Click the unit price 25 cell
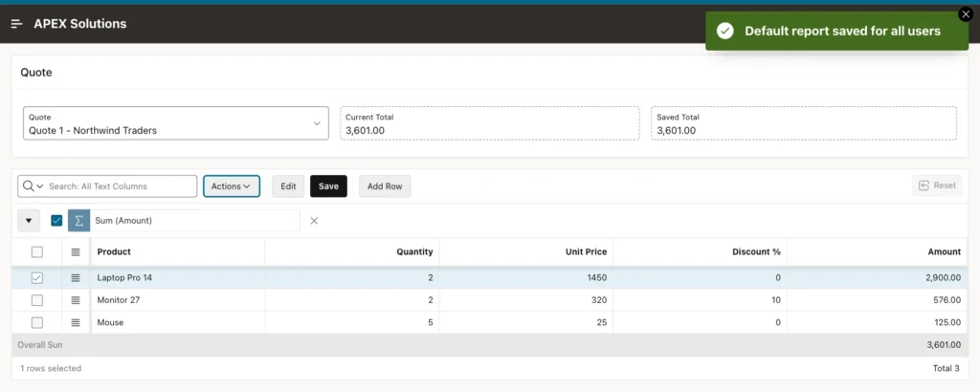The height and width of the screenshot is (392, 980). click(x=526, y=323)
